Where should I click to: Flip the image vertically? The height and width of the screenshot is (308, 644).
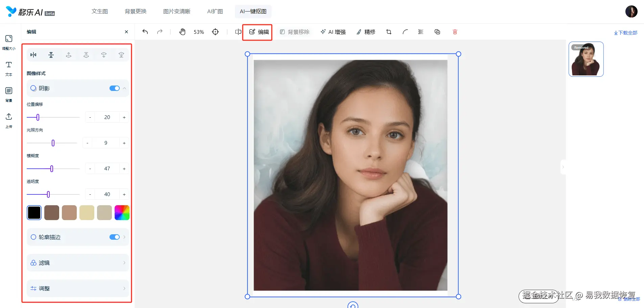(51, 55)
